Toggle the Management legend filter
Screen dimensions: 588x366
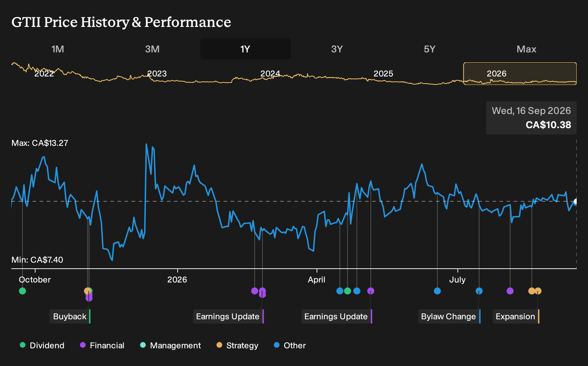coord(170,345)
